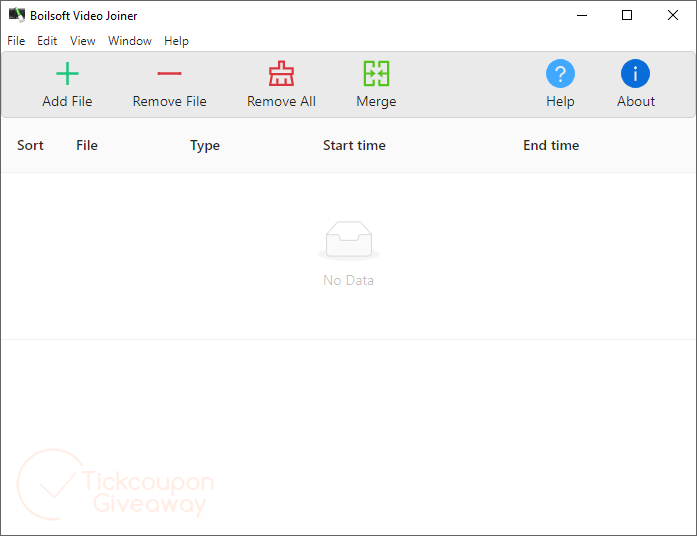This screenshot has height=536, width=697.
Task: Click the Start time column header
Action: (x=354, y=145)
